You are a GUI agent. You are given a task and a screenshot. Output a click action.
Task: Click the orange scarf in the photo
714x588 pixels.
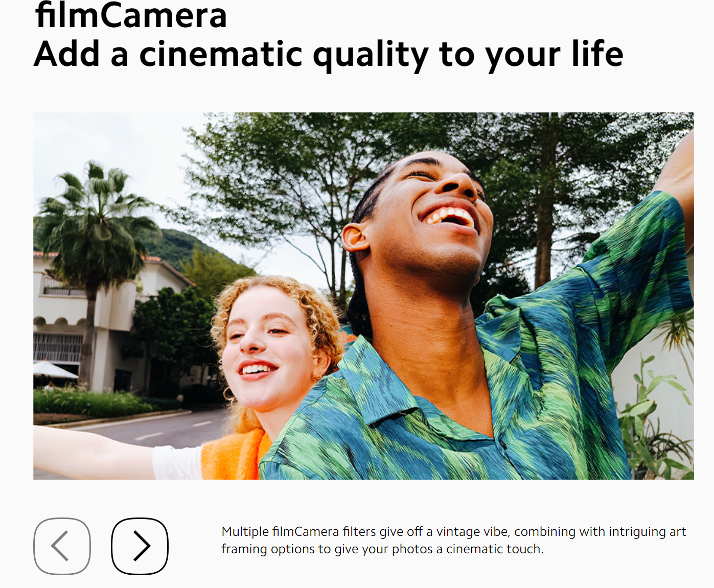point(235,455)
